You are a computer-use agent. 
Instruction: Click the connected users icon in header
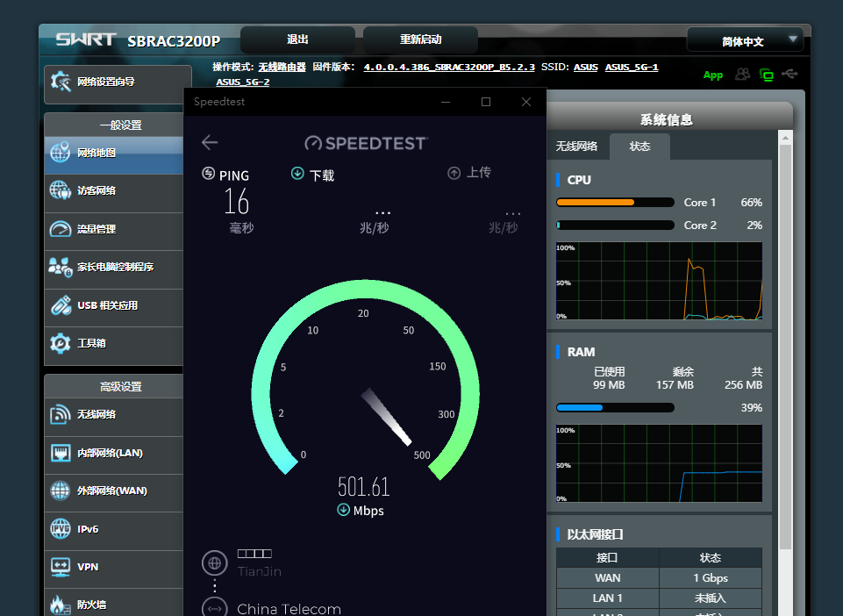tap(743, 75)
